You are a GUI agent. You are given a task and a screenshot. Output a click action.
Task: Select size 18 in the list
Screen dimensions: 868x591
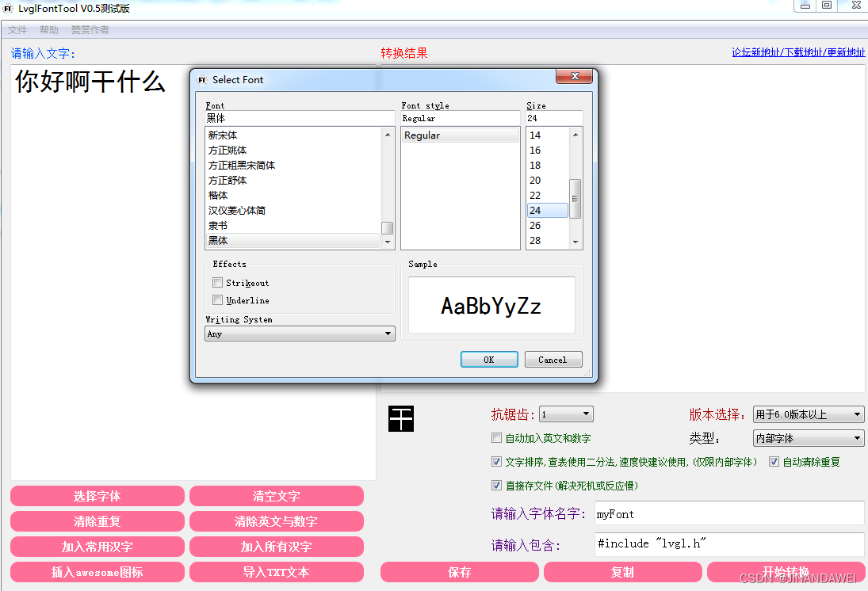[548, 165]
